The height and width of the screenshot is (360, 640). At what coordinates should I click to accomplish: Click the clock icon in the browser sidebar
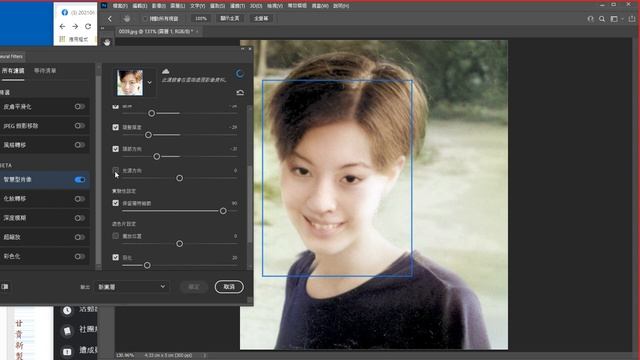(67, 311)
